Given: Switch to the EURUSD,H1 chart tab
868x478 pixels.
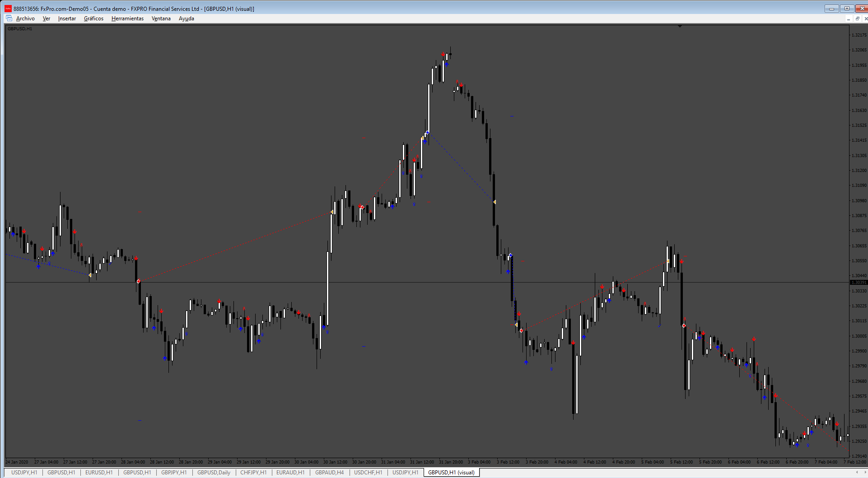Looking at the screenshot, I should pyautogui.click(x=99, y=473).
